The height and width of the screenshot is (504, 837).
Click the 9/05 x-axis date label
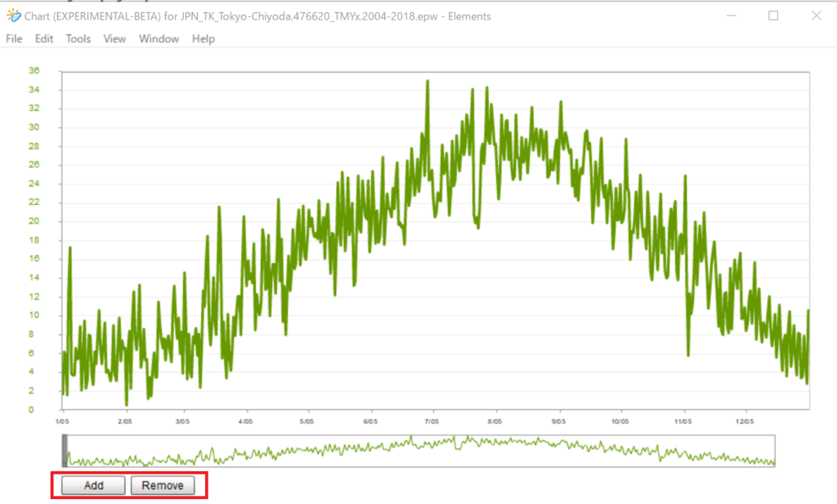point(558,421)
